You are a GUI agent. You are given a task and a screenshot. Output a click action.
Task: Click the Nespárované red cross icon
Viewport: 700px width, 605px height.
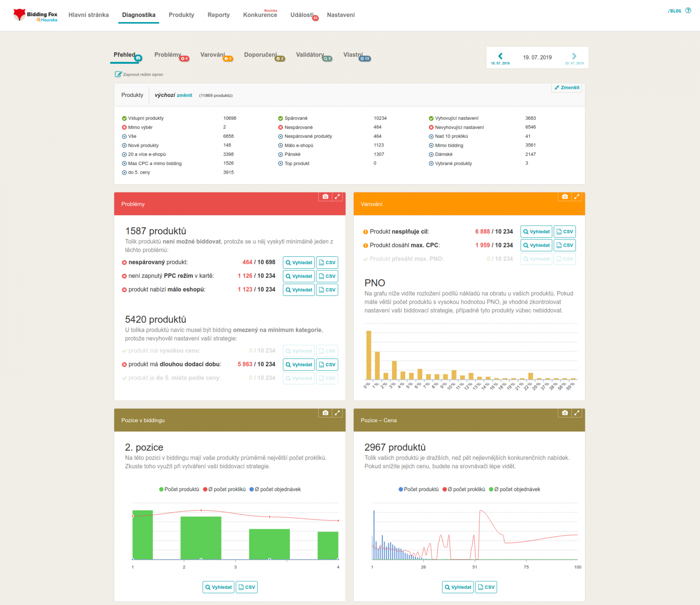280,127
